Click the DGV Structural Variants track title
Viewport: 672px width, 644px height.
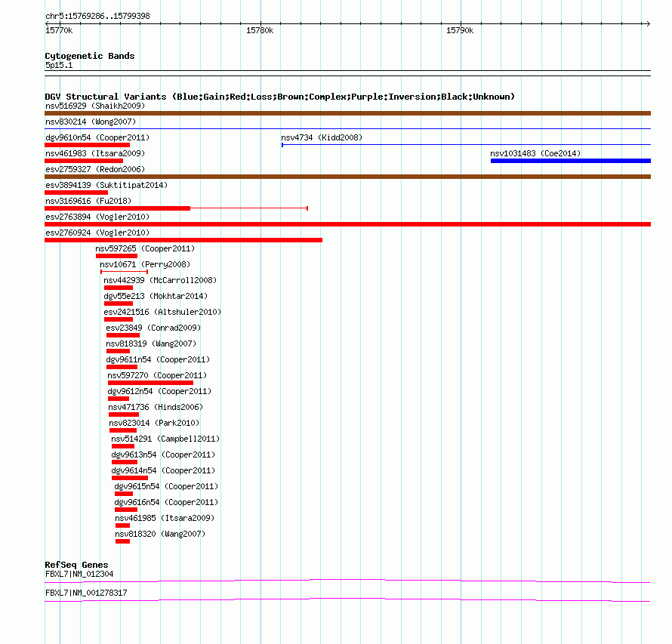tap(279, 97)
